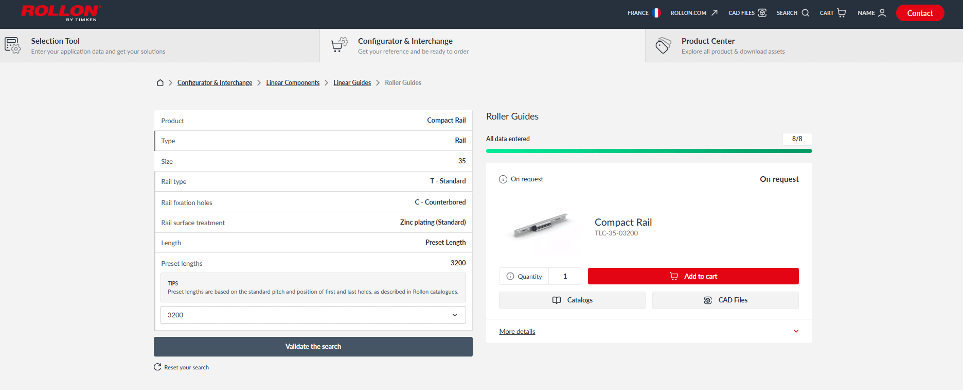964x390 pixels.
Task: Open Linear Components breadcrumb link
Action: 293,82
